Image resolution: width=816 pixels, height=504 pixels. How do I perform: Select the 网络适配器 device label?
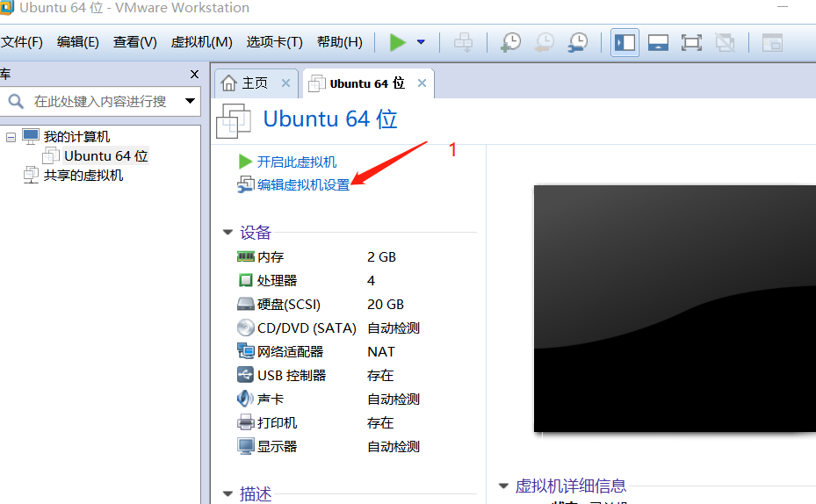coord(291,351)
